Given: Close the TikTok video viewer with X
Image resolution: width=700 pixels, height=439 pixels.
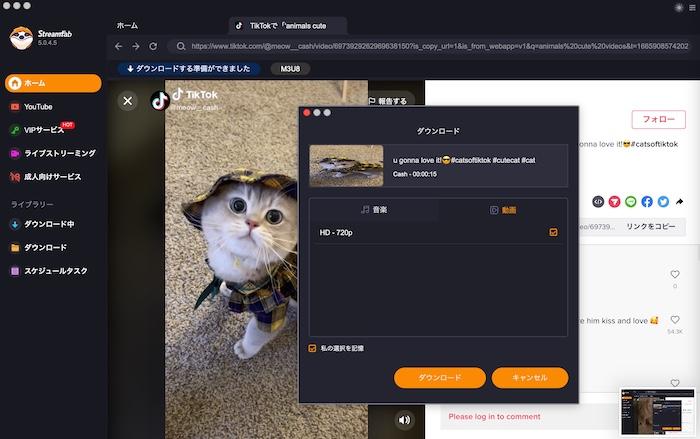Looking at the screenshot, I should [x=128, y=101].
